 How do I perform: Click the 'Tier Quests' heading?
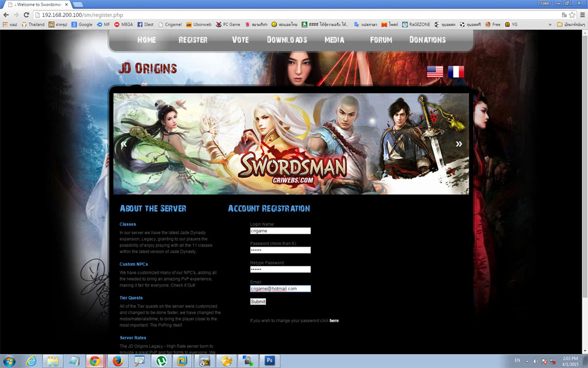(131, 298)
